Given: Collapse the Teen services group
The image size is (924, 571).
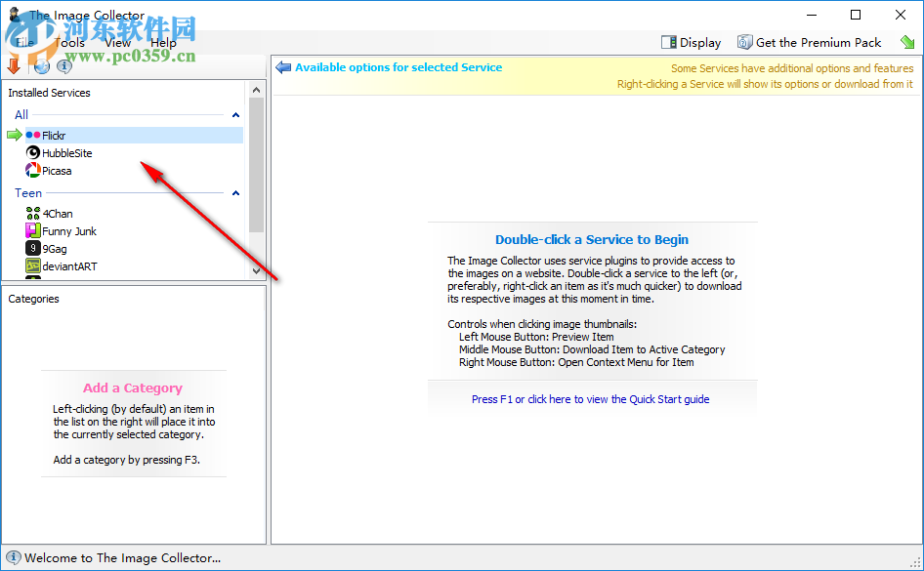Looking at the screenshot, I should click(x=235, y=193).
